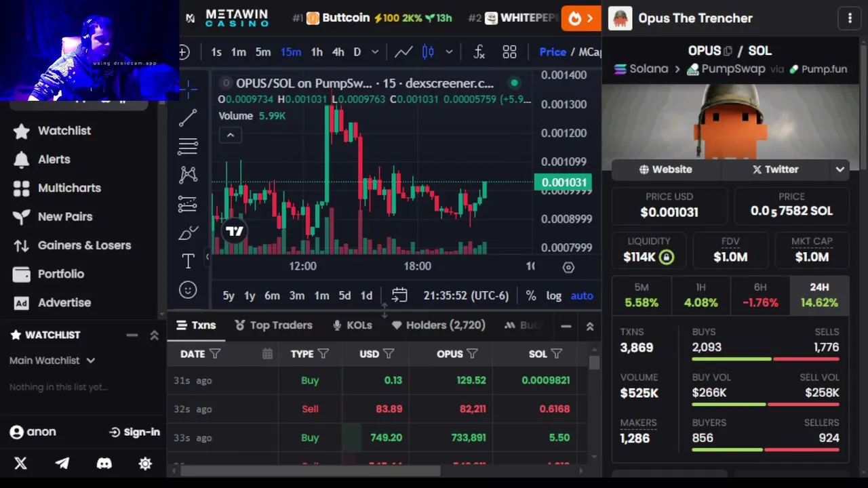This screenshot has height=488, width=868.
Task: Open the emoji sticker tool
Action: (188, 290)
